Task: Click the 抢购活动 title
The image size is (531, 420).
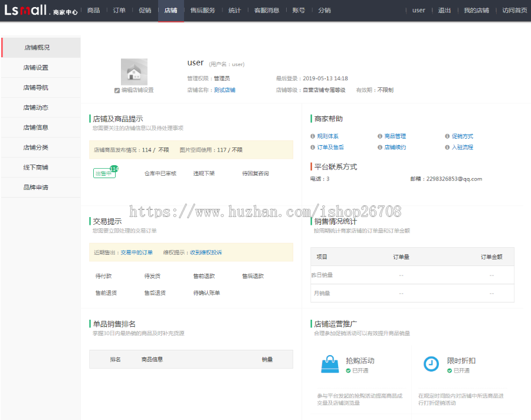Action: coord(360,361)
